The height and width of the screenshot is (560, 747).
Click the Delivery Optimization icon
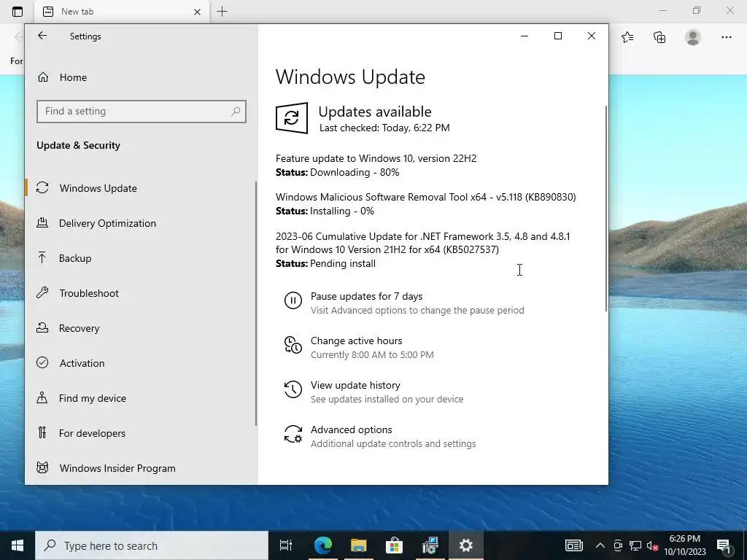(42, 222)
